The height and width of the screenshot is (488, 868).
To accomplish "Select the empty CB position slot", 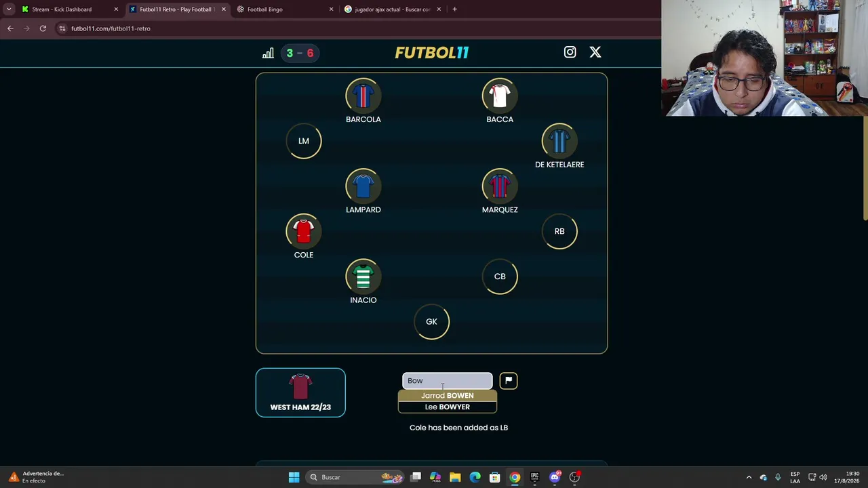I will (x=500, y=277).
